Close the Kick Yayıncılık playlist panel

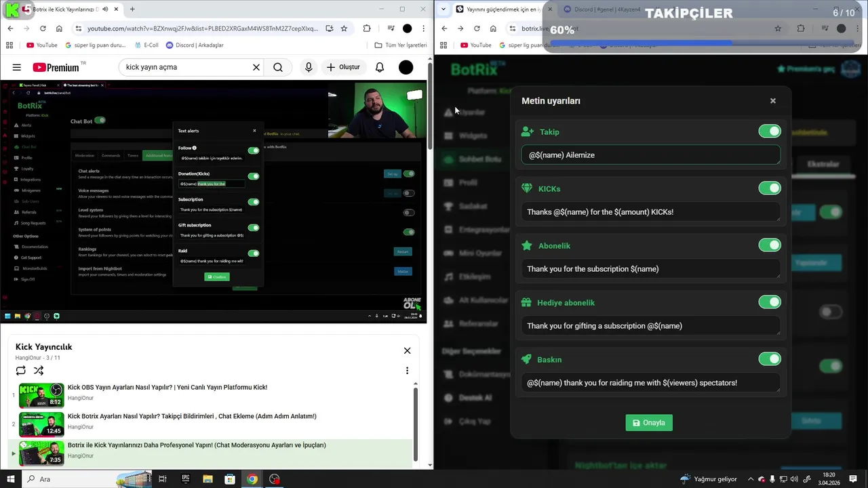pos(407,350)
